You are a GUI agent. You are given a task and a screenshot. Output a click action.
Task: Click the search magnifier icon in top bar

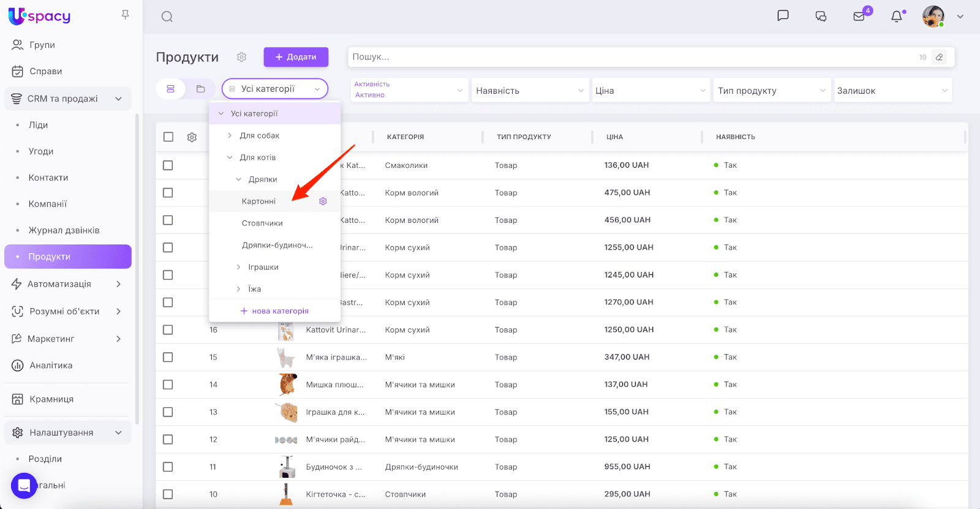pyautogui.click(x=167, y=17)
